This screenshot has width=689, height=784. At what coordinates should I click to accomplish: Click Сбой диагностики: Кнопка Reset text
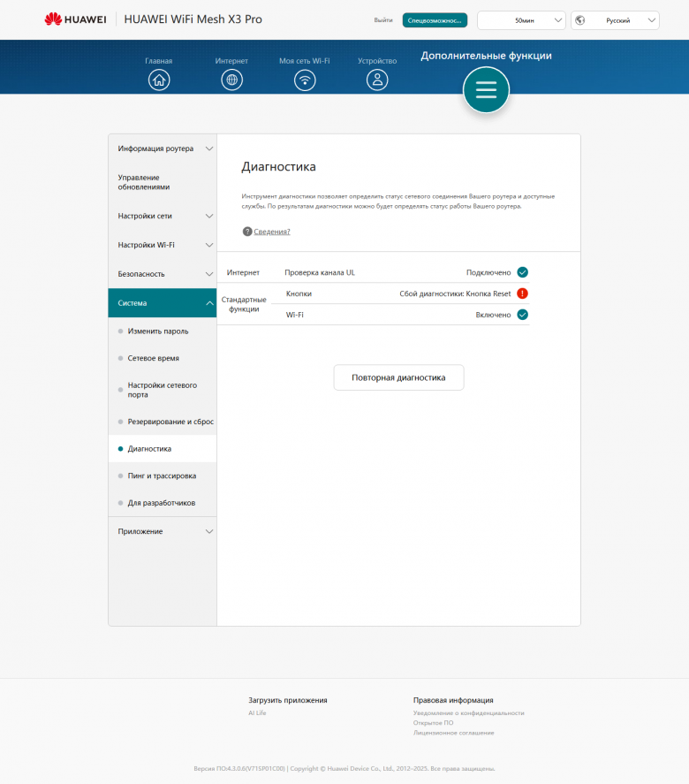tap(455, 293)
